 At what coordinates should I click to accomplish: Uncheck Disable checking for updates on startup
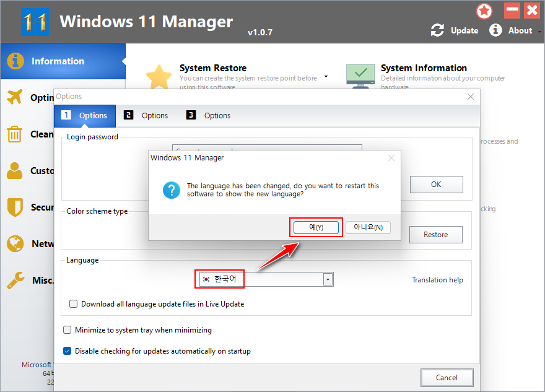[x=67, y=351]
